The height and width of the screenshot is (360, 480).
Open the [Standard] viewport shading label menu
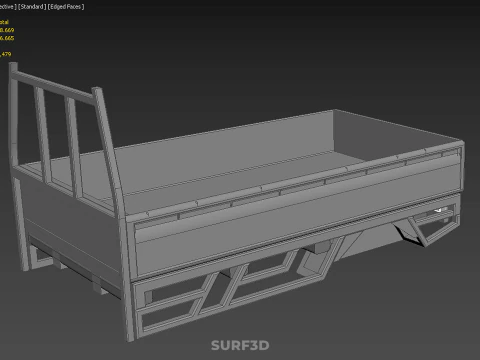(x=32, y=7)
